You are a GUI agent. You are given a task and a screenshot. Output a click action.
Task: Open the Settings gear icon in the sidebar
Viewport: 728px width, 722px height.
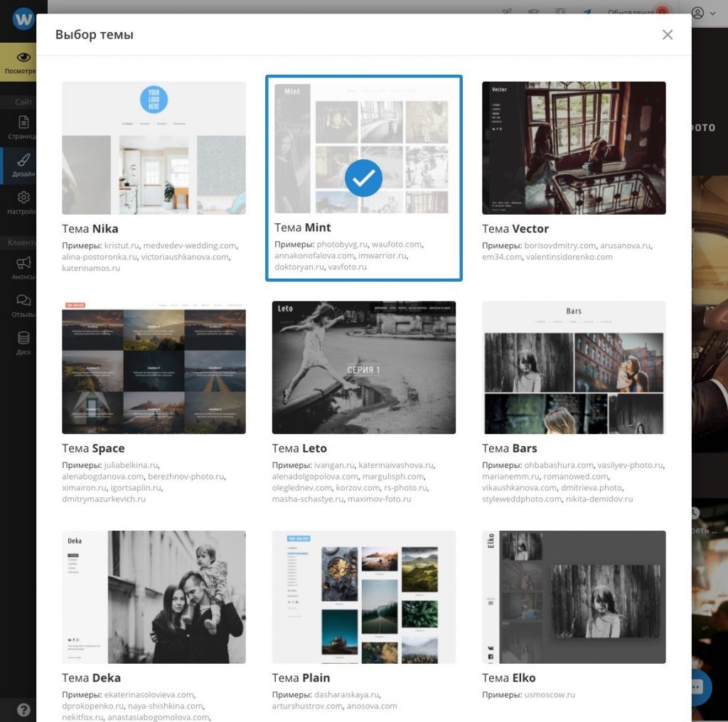23,198
